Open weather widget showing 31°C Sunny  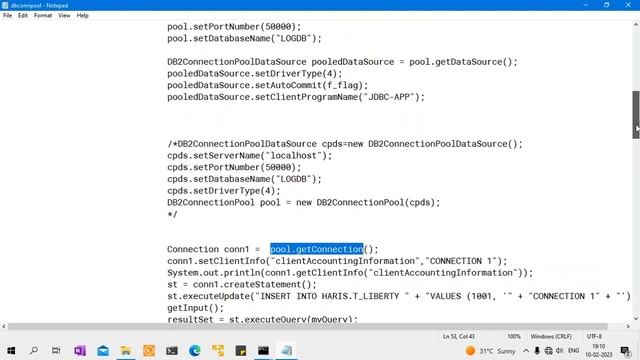coord(491,351)
